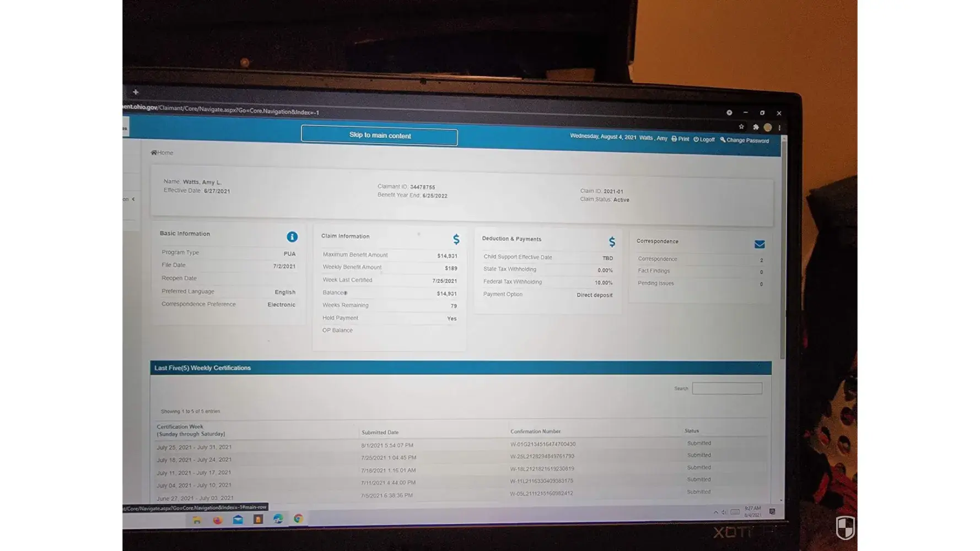The width and height of the screenshot is (980, 551).
Task: Open the Mail app on the taskbar
Action: [238, 520]
